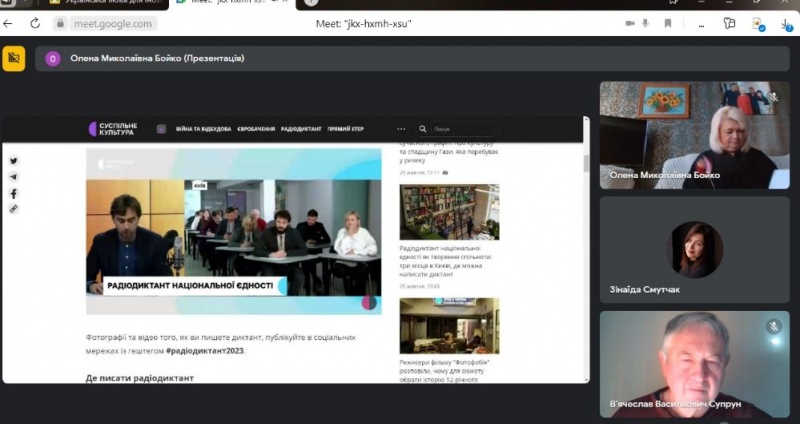Select 'Війна та відбудова' in the site navigation

(x=203, y=129)
